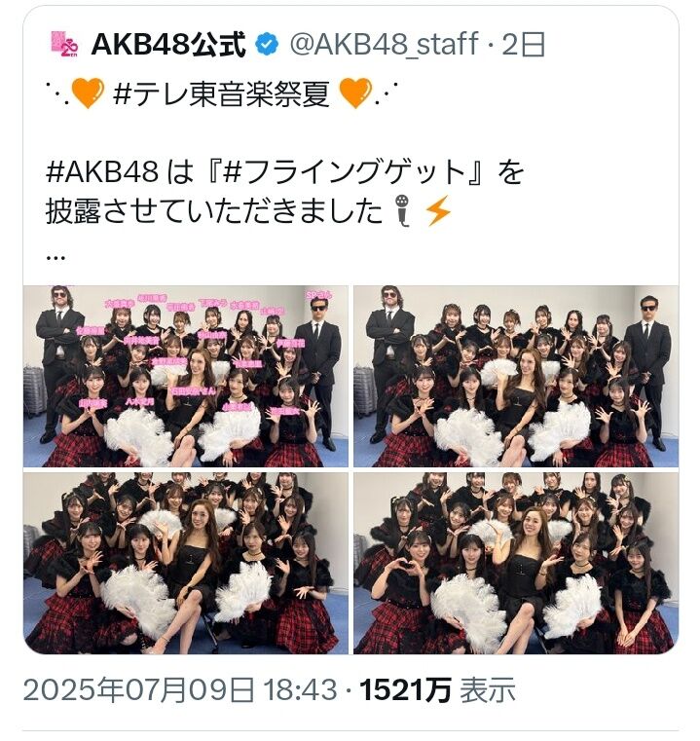Click the lightning bolt emoji

[438, 210]
